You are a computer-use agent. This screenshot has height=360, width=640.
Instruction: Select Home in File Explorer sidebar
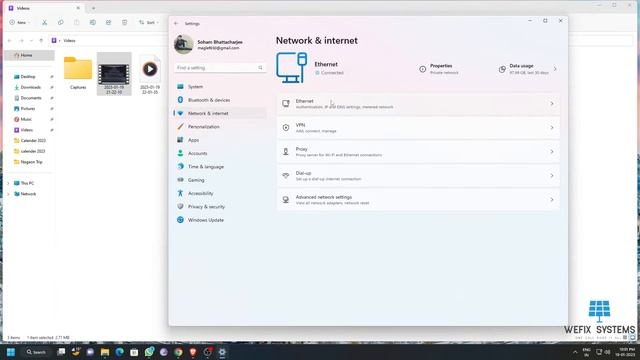click(29, 55)
